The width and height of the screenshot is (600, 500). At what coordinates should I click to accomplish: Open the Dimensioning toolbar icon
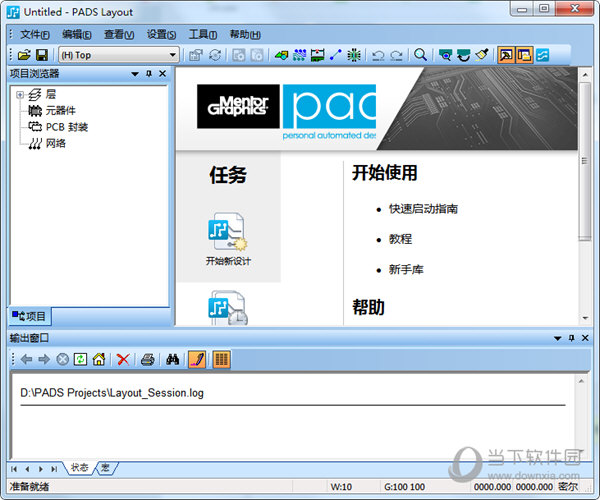(x=318, y=55)
